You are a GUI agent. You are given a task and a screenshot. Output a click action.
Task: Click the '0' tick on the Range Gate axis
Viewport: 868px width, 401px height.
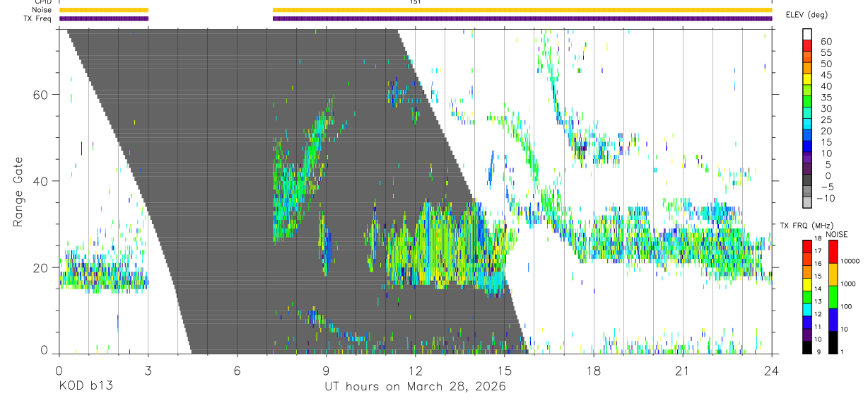pos(45,349)
